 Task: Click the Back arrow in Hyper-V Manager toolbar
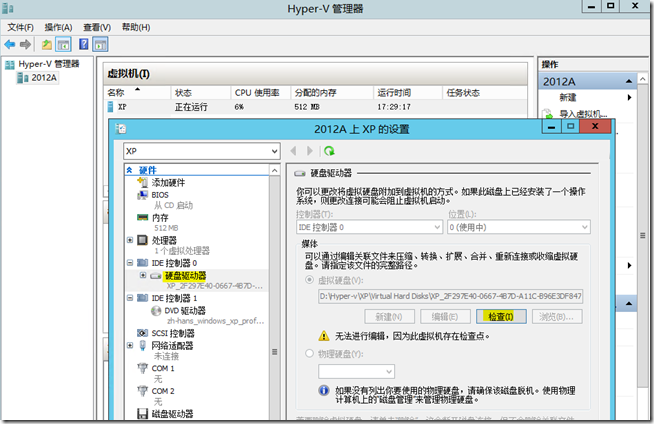(10, 44)
